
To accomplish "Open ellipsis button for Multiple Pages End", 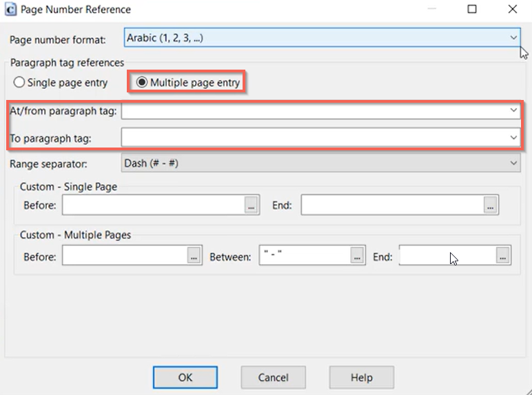I will coord(503,255).
